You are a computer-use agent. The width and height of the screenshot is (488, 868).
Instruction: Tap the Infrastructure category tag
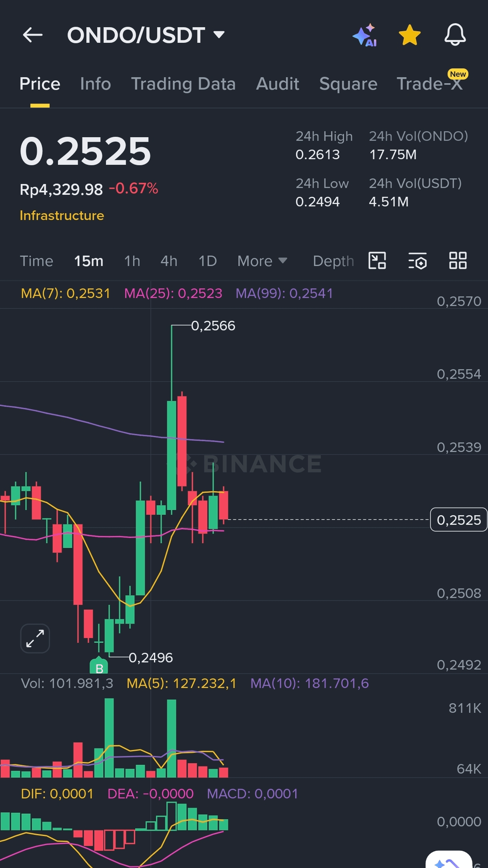[62, 216]
